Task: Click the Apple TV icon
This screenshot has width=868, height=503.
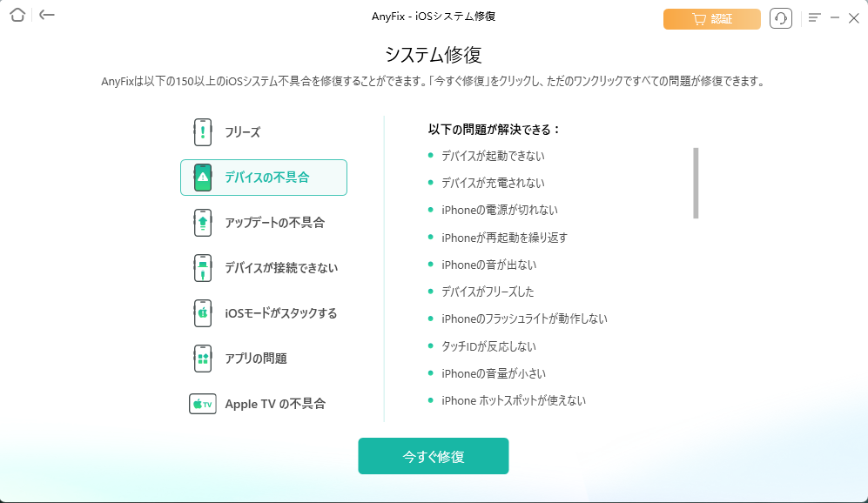Action: click(203, 404)
